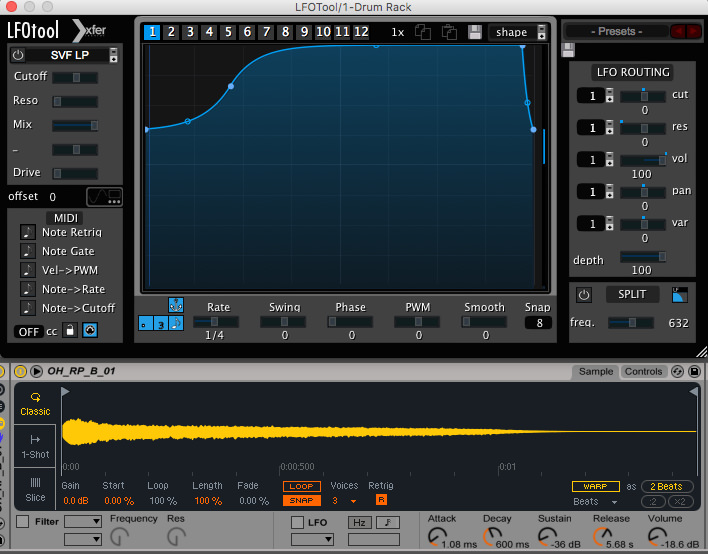The height and width of the screenshot is (554, 708).
Task: Adjust the Smooth slider
Action: [484, 322]
